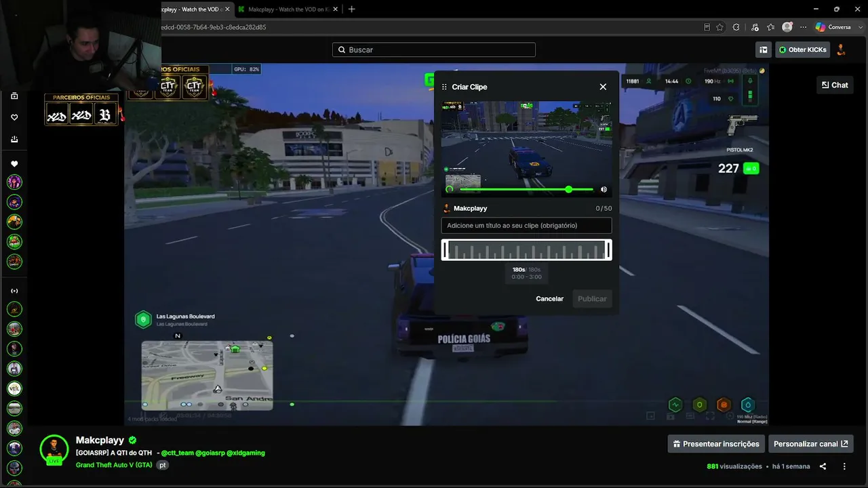Viewport: 868px width, 488px height.
Task: Open the three-dot more options menu
Action: pos(844,466)
